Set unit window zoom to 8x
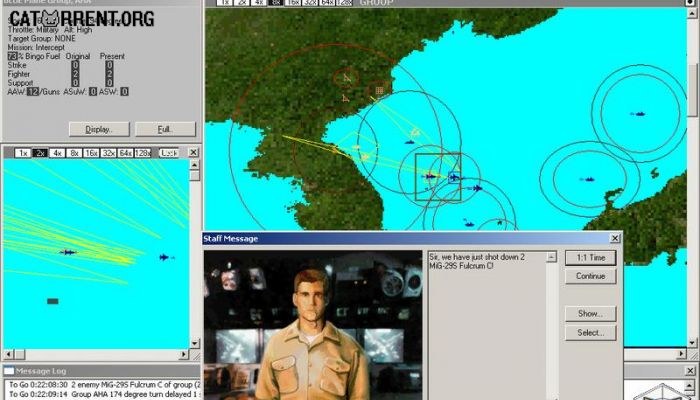The height and width of the screenshot is (400, 700). point(74,153)
